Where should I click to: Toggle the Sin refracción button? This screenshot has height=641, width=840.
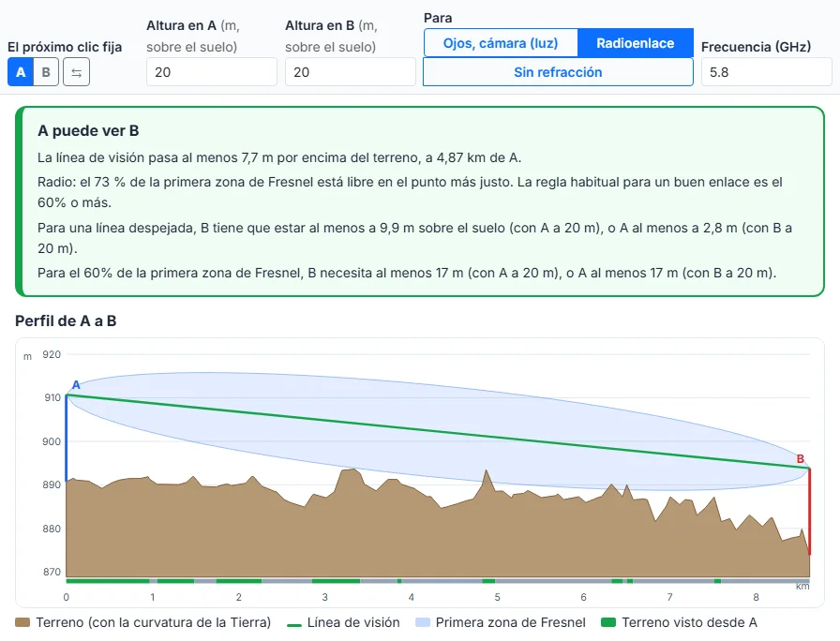pyautogui.click(x=558, y=72)
